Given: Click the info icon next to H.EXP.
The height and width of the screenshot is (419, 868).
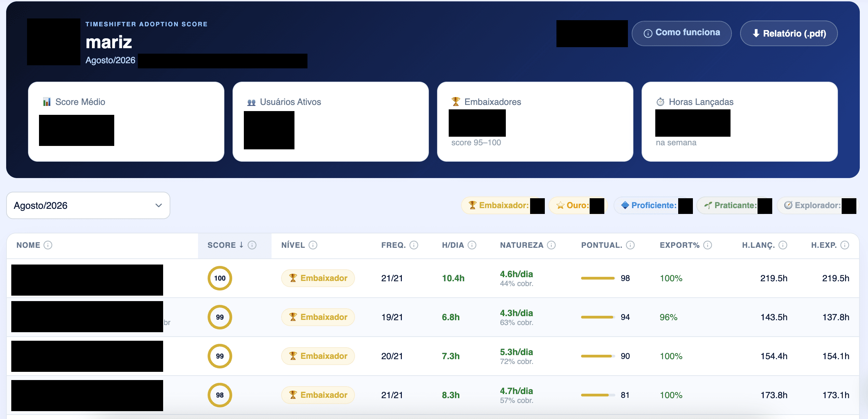Looking at the screenshot, I should pos(845,245).
